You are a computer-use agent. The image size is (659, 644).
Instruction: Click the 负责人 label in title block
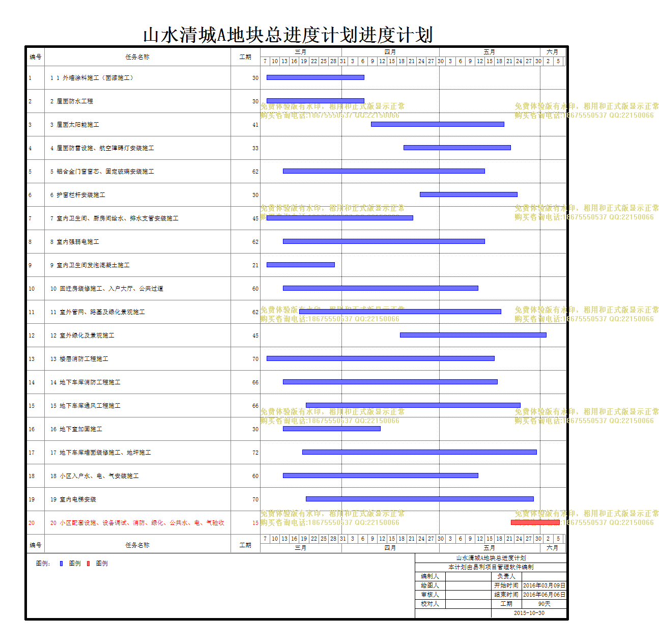click(506, 576)
